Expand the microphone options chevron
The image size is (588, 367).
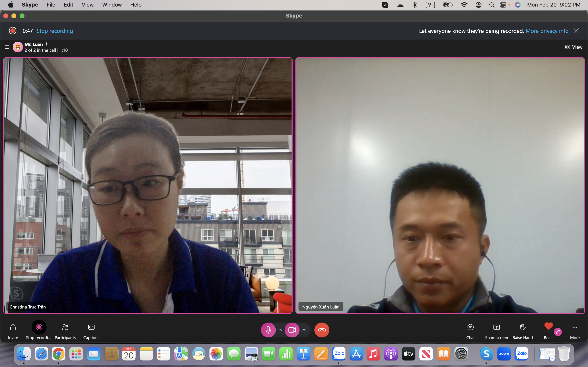pos(280,330)
